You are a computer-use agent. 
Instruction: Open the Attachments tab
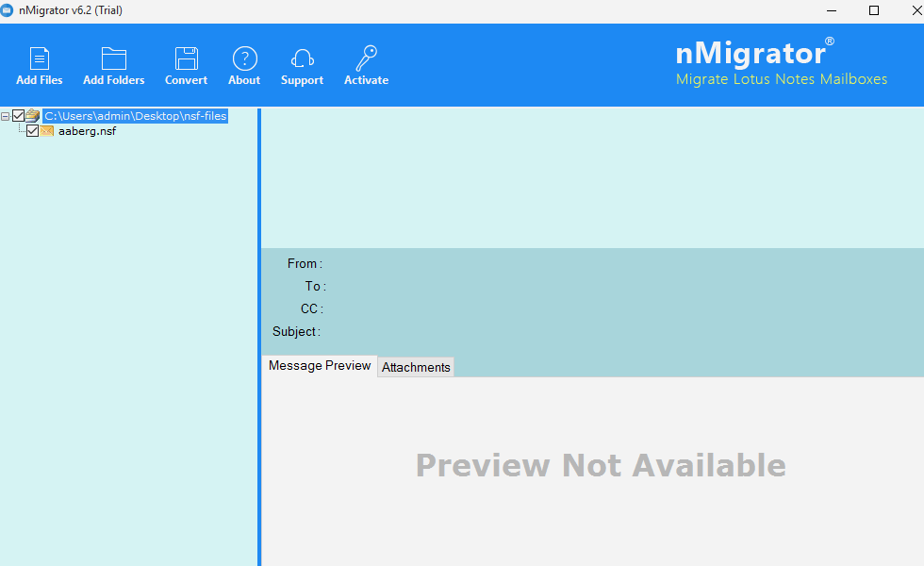pos(416,367)
